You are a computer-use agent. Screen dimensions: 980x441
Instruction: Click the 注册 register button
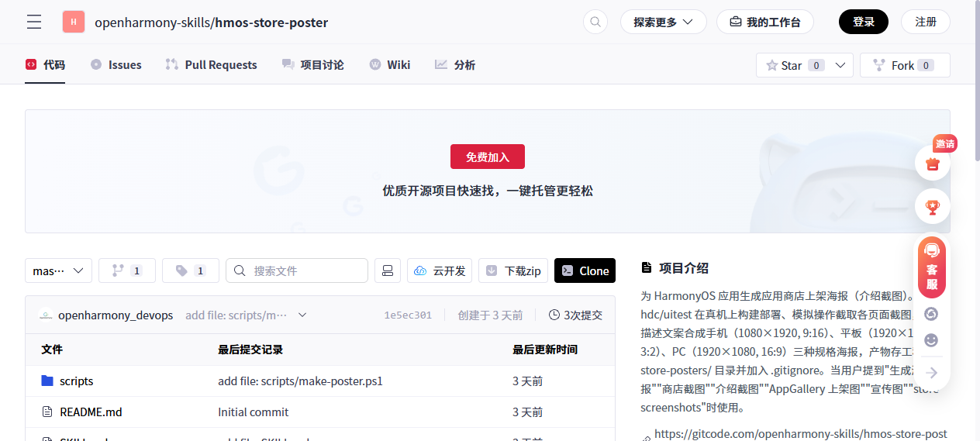926,22
